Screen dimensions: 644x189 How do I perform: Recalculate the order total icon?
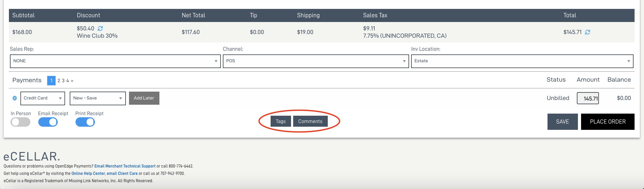pyautogui.click(x=588, y=32)
